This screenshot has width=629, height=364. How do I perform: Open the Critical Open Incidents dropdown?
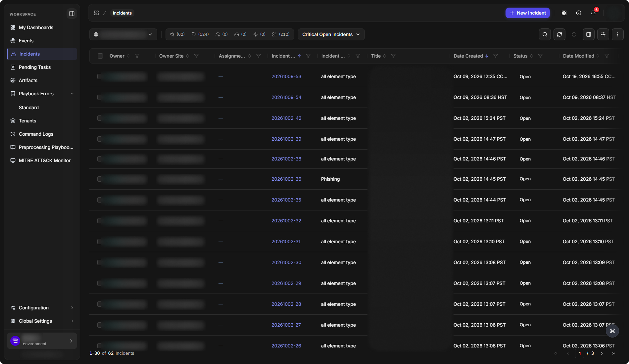click(331, 34)
